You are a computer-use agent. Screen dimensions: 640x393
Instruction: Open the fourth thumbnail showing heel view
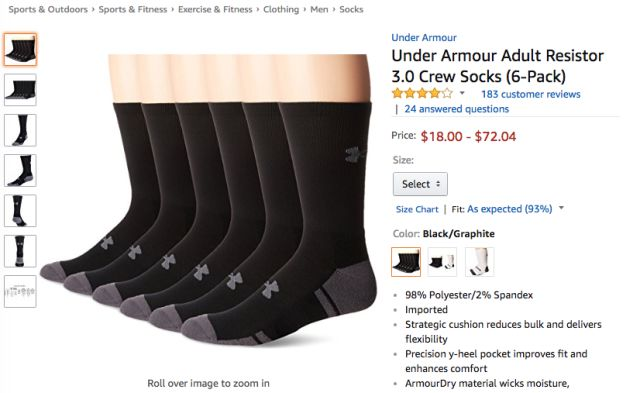20,171
